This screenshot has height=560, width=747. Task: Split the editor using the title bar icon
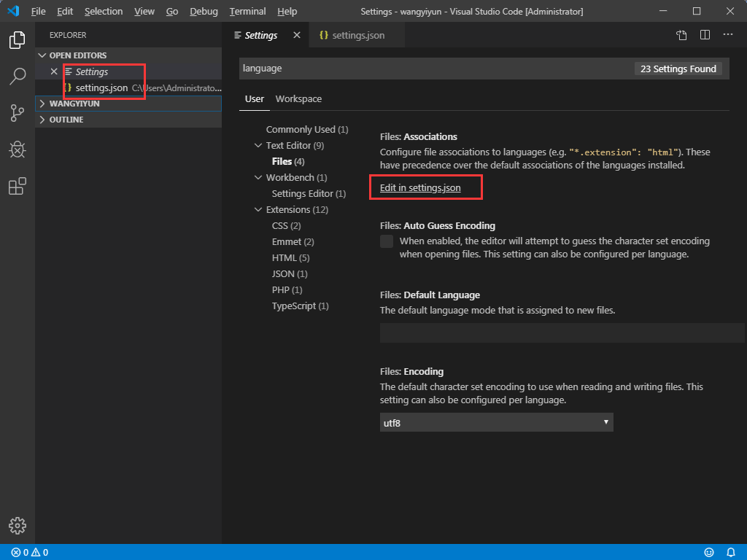coord(703,34)
